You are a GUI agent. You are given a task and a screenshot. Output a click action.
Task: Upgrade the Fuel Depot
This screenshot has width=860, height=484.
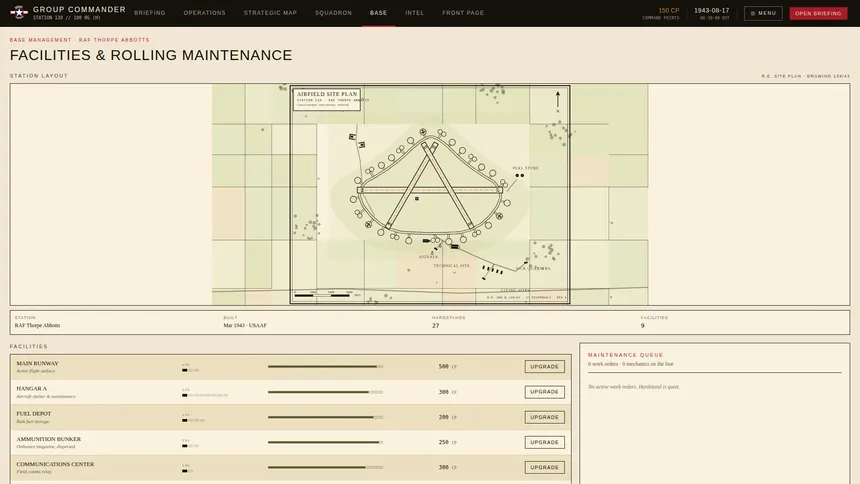click(x=545, y=417)
